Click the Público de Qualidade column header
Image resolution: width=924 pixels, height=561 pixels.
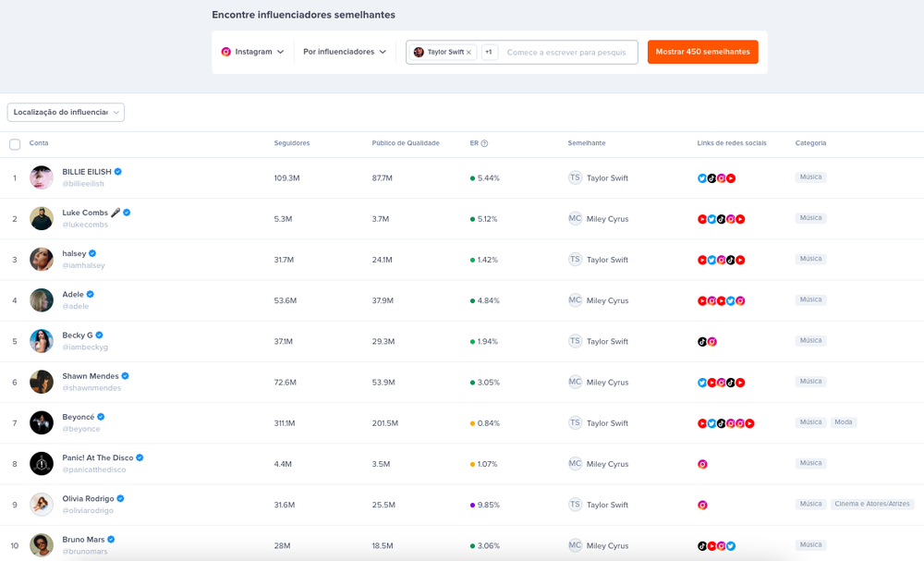pos(406,143)
